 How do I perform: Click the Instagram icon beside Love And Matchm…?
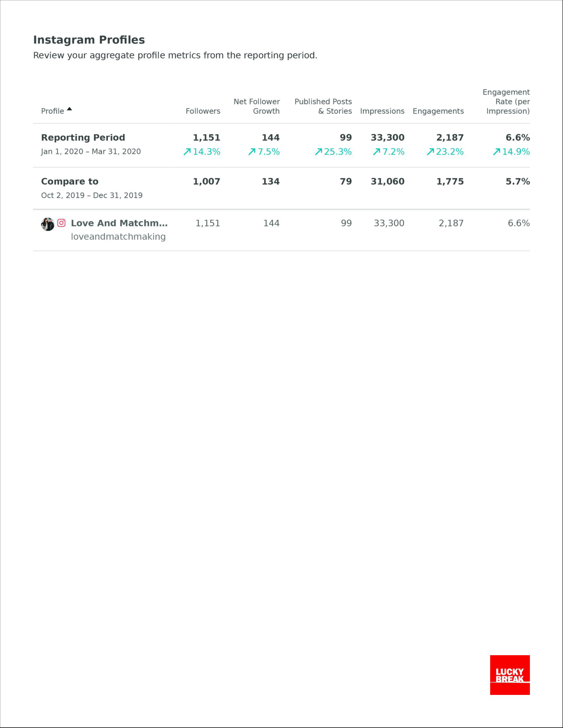tap(61, 223)
